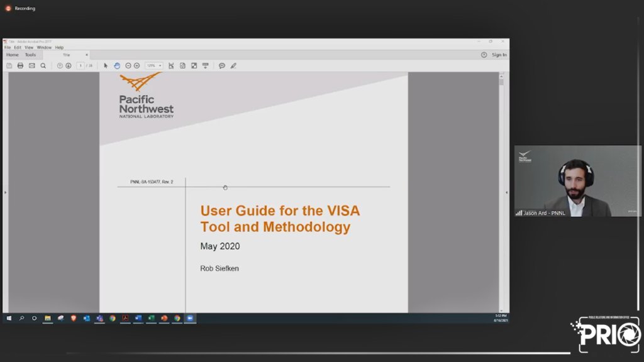Click the page number input field
This screenshot has height=362, width=644.
pyautogui.click(x=80, y=65)
